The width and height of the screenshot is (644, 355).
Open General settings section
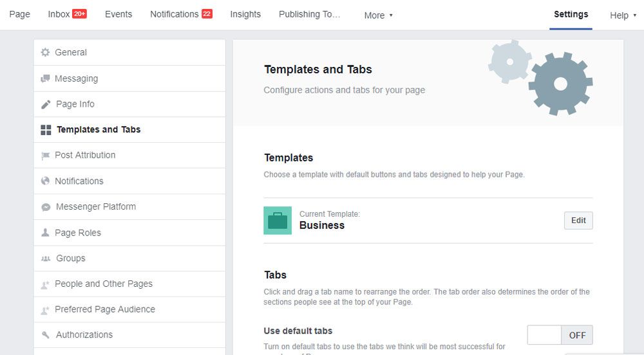[x=129, y=53]
